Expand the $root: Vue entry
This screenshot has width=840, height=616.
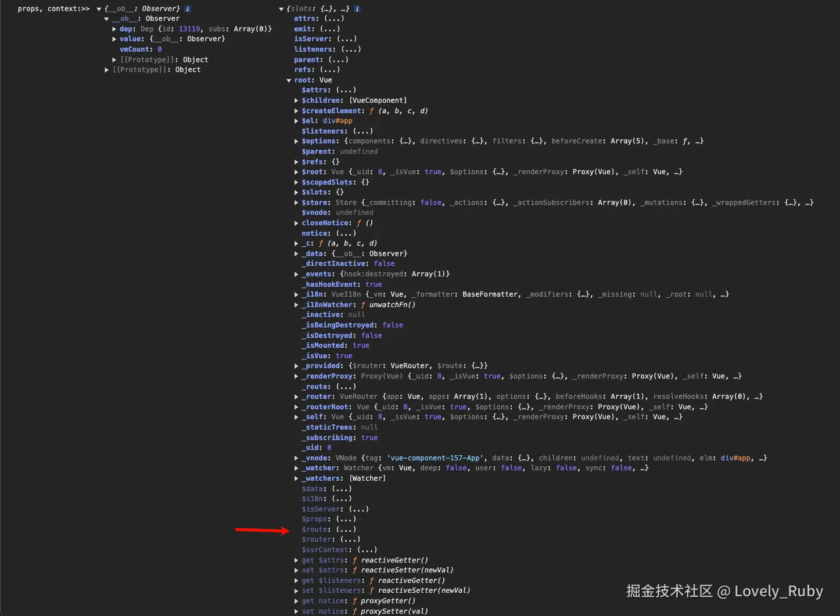point(296,172)
